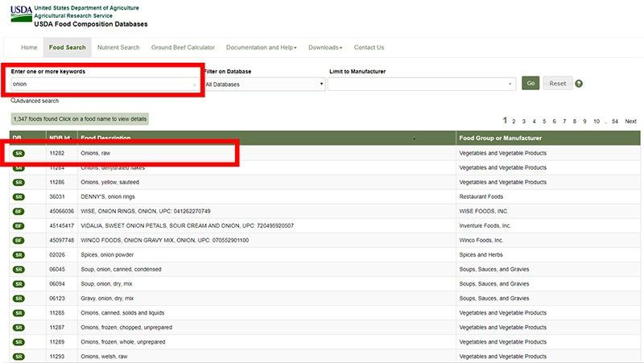Click the green Go button
The image size is (644, 363).
click(530, 84)
